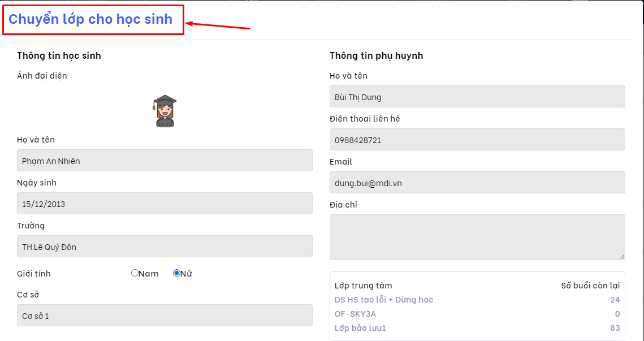Click the Ngày sinh field showing 15/12/2013
The image size is (644, 341).
pyautogui.click(x=165, y=204)
